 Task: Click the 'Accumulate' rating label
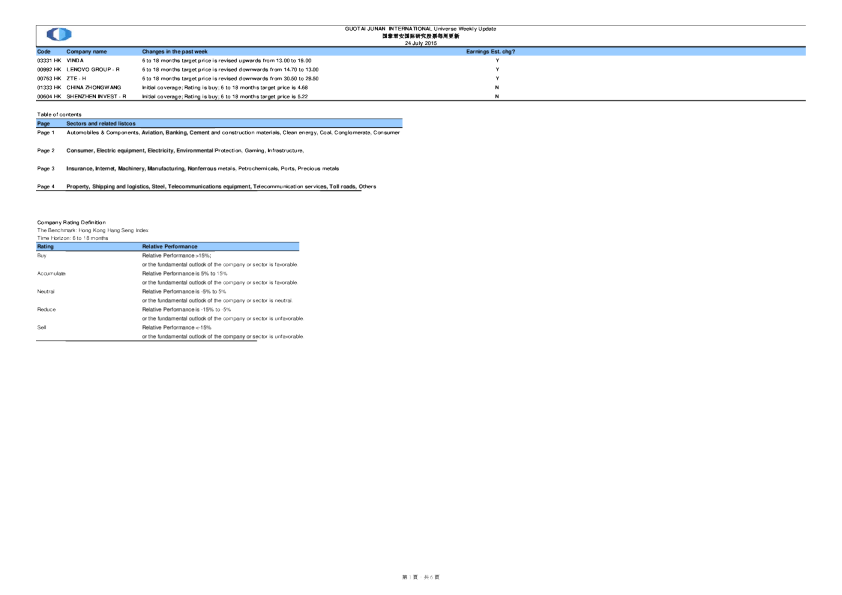pyautogui.click(x=51, y=273)
